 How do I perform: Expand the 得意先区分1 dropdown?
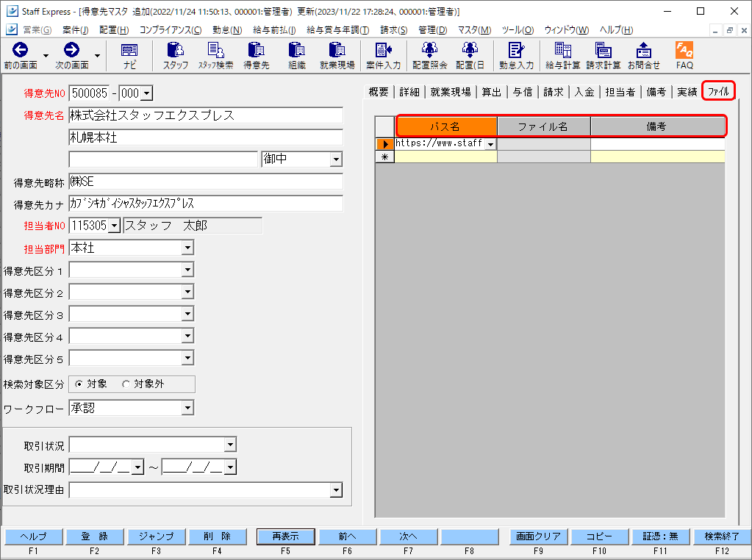[x=187, y=270]
